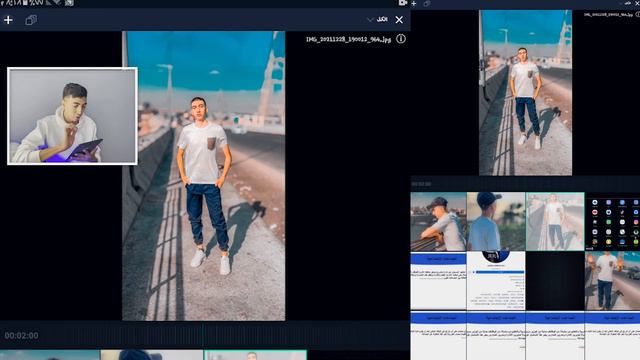Image resolution: width=640 pixels, height=360 pixels.
Task: Open thumbnail of man on road with cars
Action: pyautogui.click(x=613, y=281)
